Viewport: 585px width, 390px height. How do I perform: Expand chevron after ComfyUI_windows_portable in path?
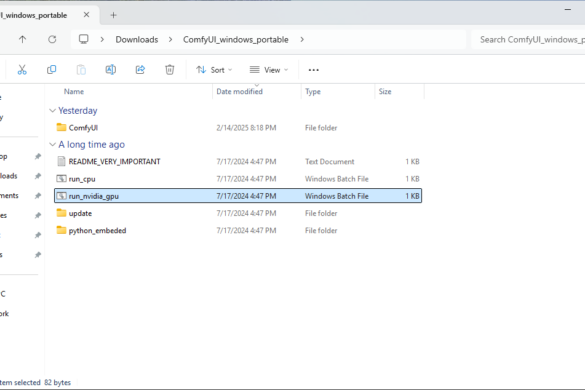coord(302,40)
